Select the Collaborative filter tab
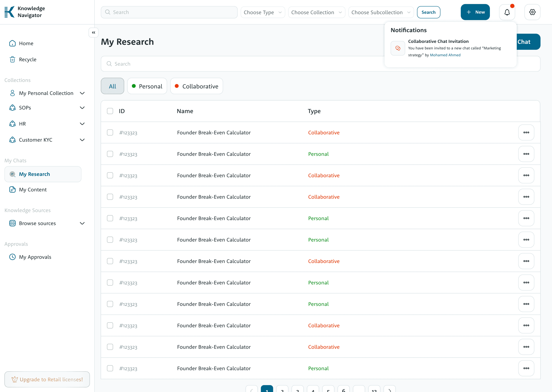Screen dimensions: 552x392 196,86
